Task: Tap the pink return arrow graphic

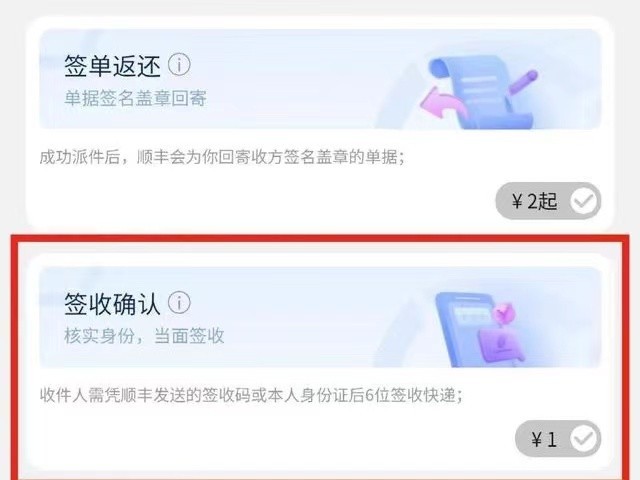Action: coord(444,104)
